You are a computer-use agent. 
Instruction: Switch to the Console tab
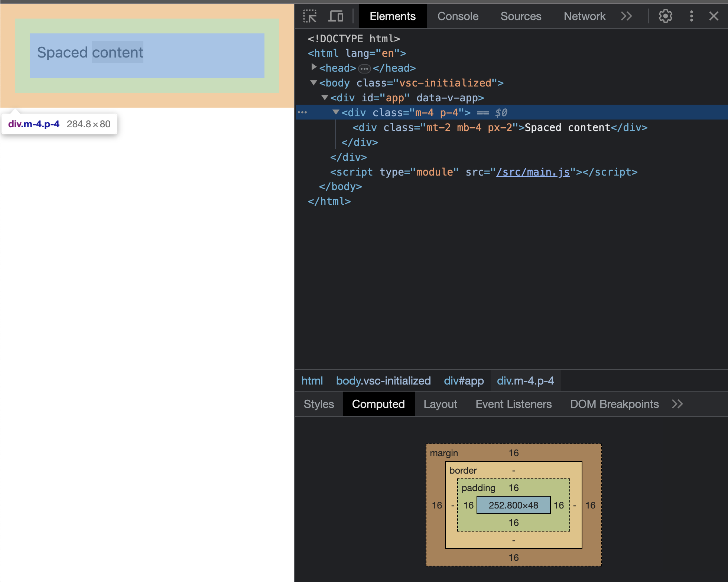pos(458,16)
